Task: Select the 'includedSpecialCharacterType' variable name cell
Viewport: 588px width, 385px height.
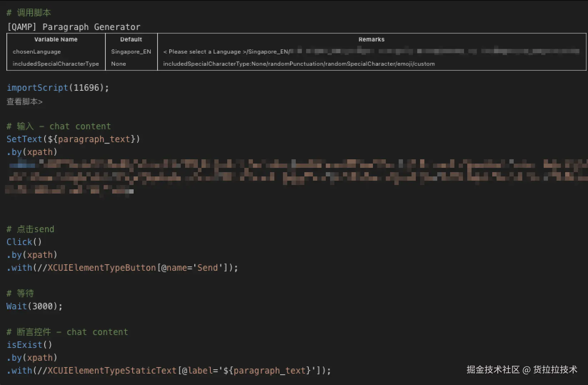Action: pyautogui.click(x=56, y=64)
